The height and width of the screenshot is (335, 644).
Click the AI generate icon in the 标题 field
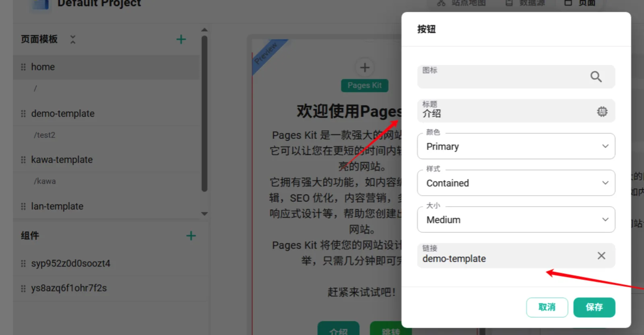(602, 111)
